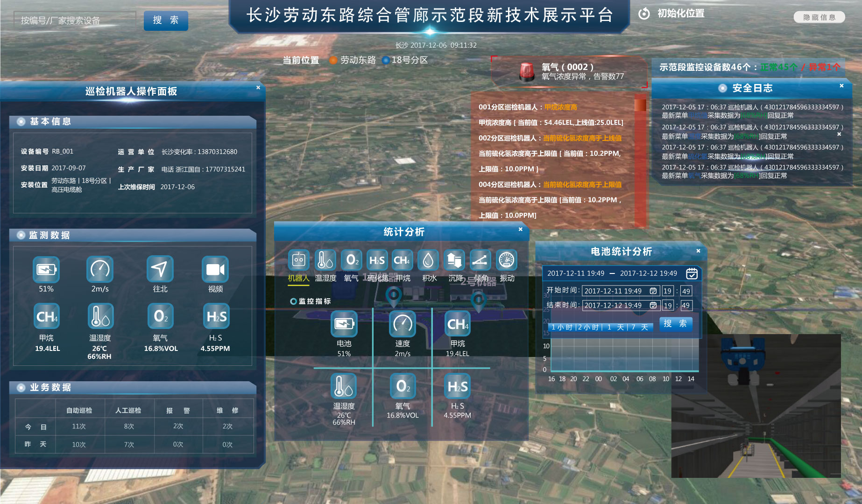Select the 积水 water drop icon tab
The width and height of the screenshot is (862, 504).
428,260
